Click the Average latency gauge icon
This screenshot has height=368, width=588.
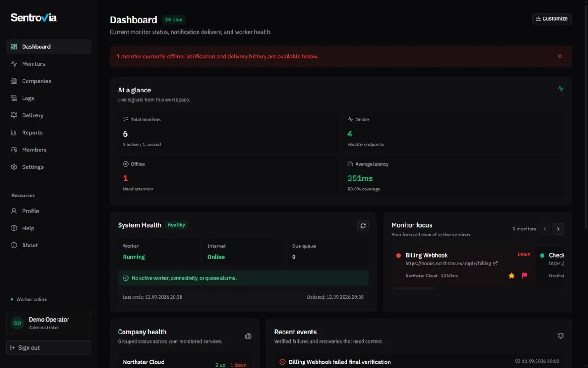coord(351,164)
